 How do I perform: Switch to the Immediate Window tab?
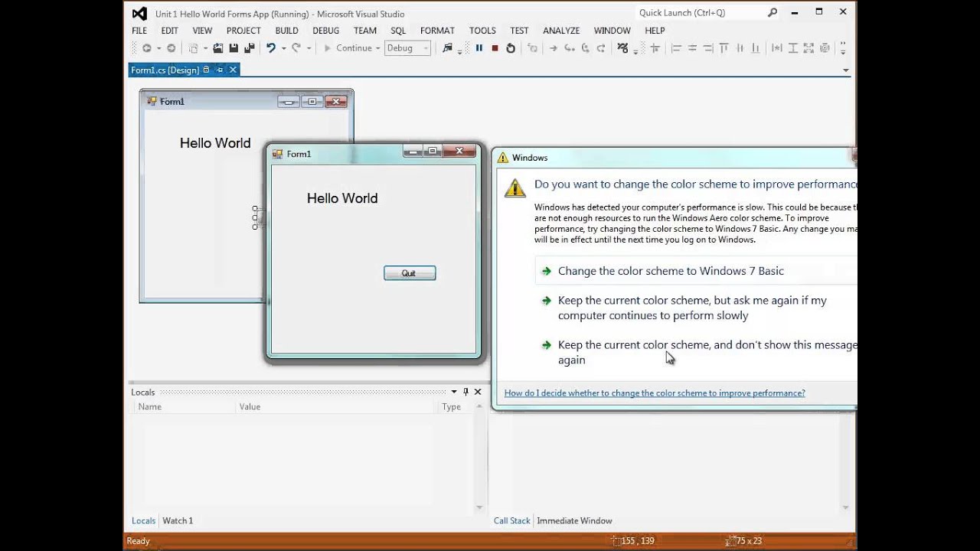[x=574, y=520]
